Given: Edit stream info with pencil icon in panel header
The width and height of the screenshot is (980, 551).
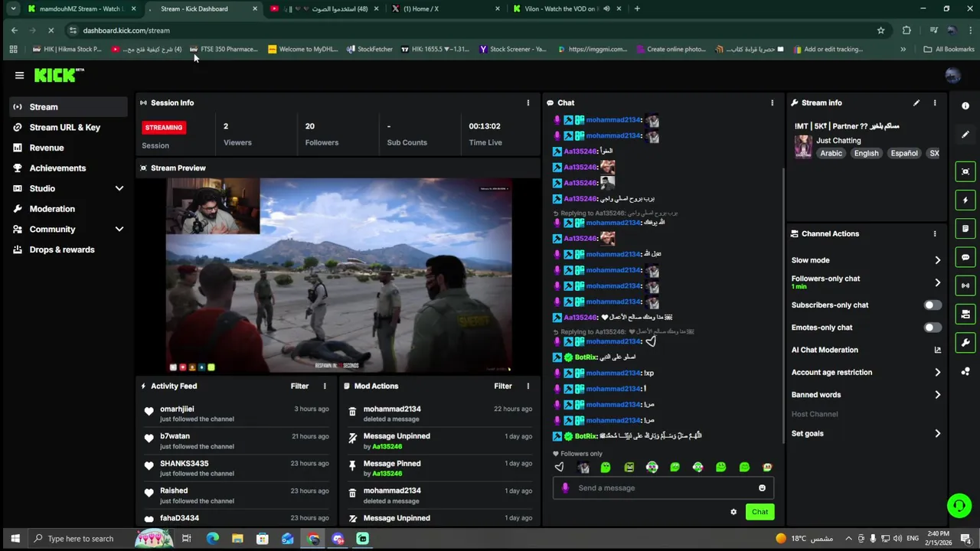Looking at the screenshot, I should coord(916,103).
